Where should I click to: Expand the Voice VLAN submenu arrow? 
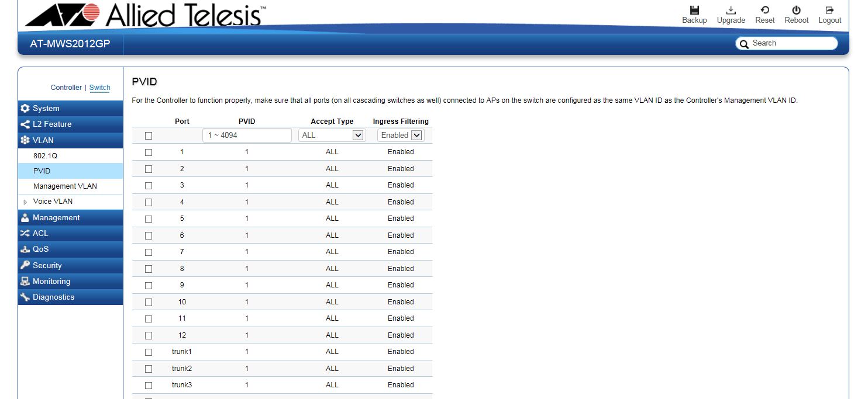(x=25, y=202)
